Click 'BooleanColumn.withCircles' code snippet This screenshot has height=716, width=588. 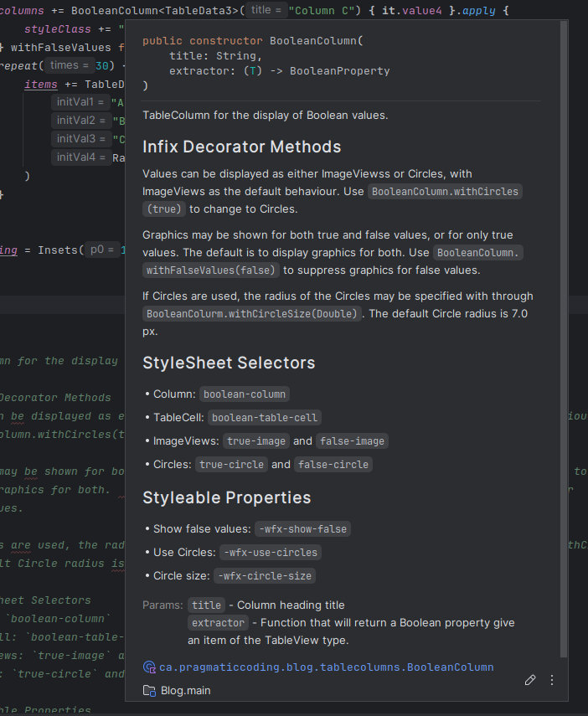pyautogui.click(x=445, y=192)
